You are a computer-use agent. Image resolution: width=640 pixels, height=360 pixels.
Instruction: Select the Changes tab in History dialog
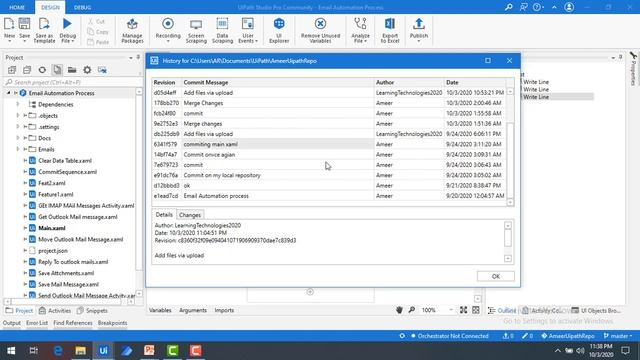[190, 215]
